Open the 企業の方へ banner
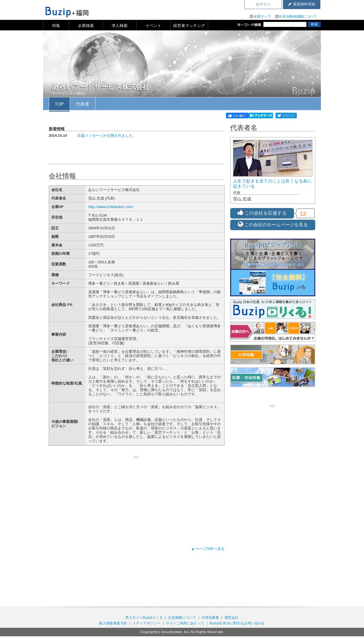This screenshot has height=638, width=364. [273, 332]
